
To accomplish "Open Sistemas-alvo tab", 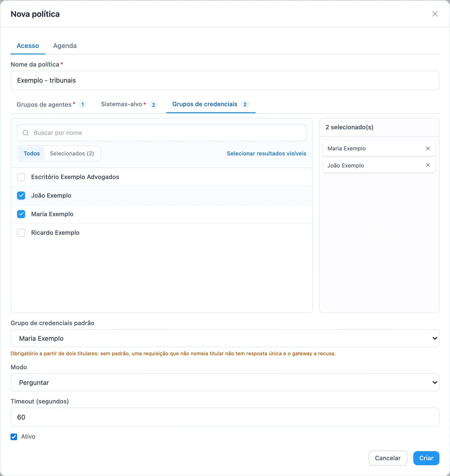I will click(x=129, y=104).
